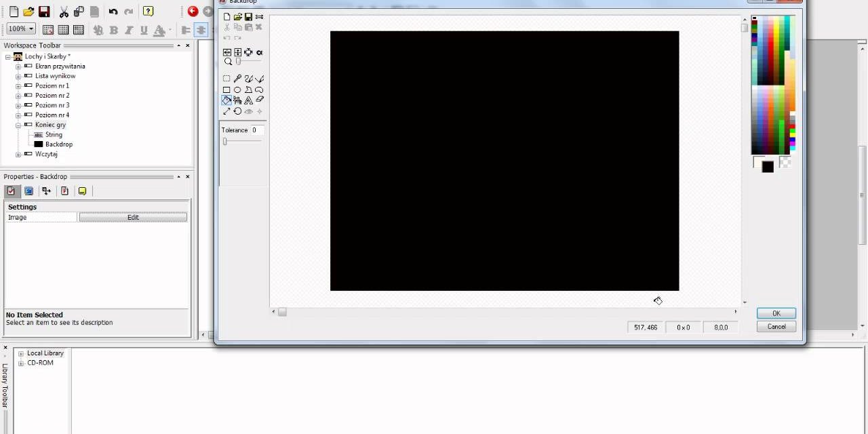Click the Edit button for Image
Viewport: 868px width, 434px height.
point(133,218)
